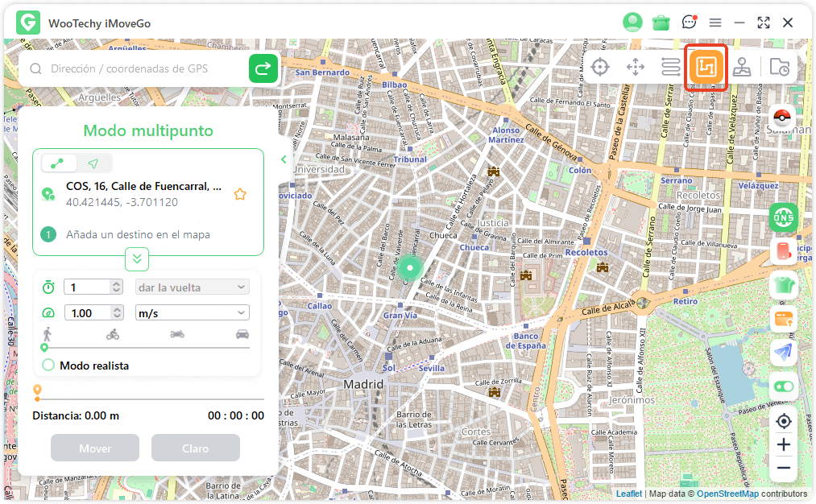Enable the Modo realista radio button

(x=48, y=366)
